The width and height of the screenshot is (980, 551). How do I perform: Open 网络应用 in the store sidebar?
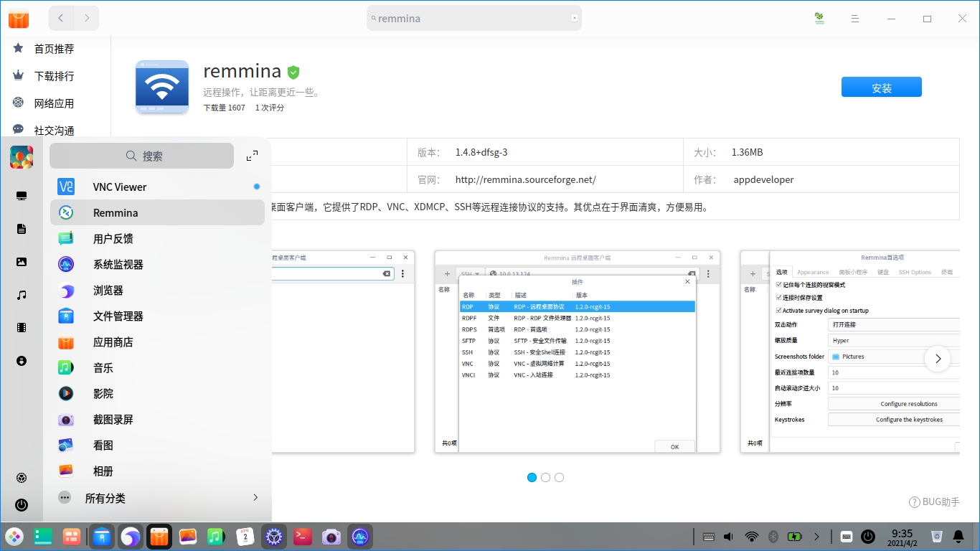(x=55, y=103)
